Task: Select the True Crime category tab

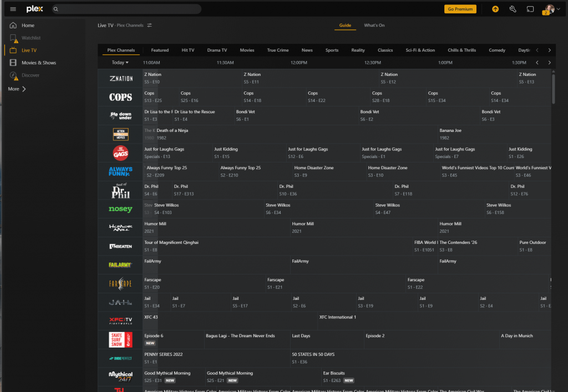Action: click(x=278, y=50)
